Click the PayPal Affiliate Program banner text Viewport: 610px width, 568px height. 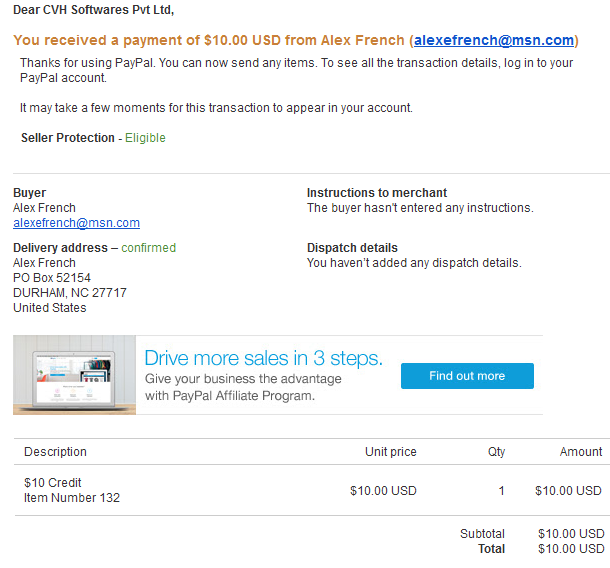pyautogui.click(x=230, y=396)
